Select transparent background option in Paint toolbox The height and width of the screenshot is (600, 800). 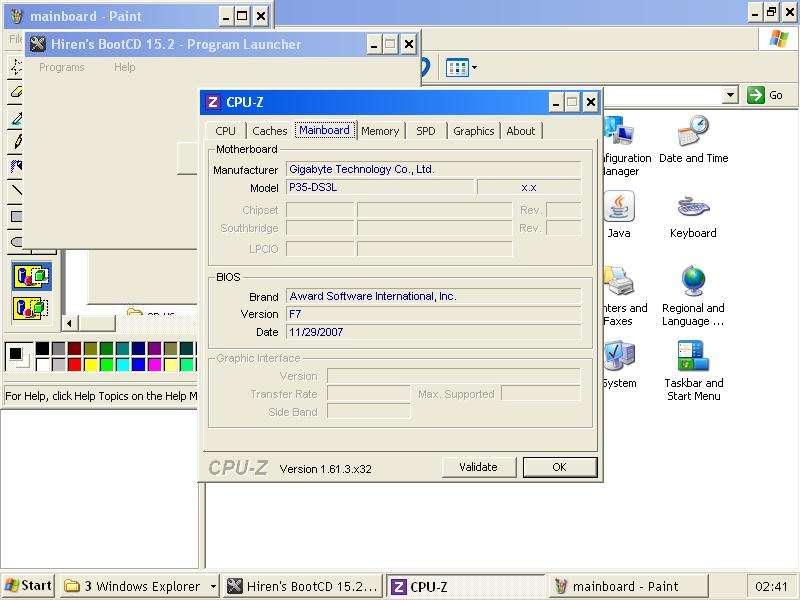pos(31,307)
